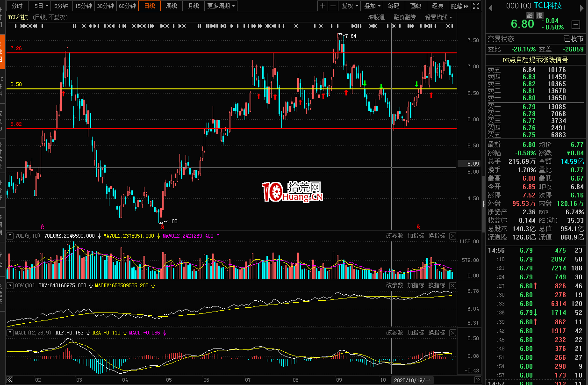Switch to 5分钟 period
The height and width of the screenshot is (385, 588).
[61, 6]
